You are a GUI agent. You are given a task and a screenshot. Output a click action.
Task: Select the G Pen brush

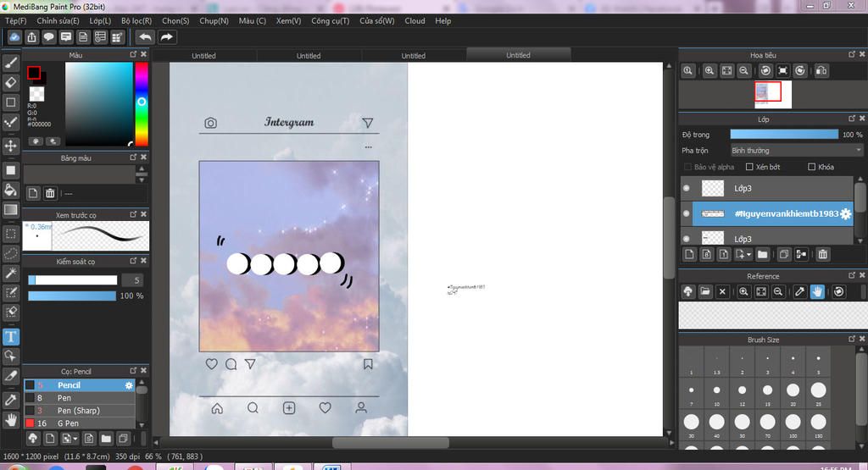(x=79, y=423)
